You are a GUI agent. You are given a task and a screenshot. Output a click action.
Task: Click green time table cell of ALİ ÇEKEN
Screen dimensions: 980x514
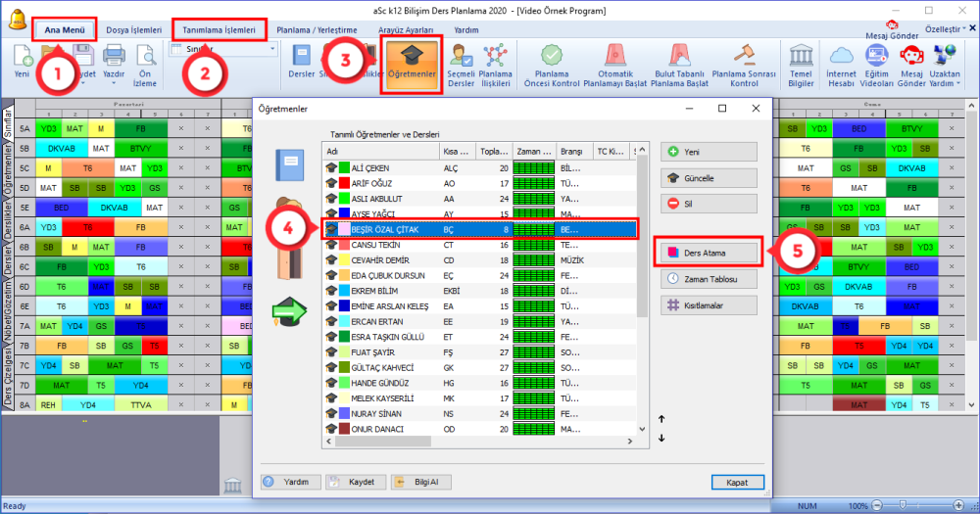pos(534,168)
